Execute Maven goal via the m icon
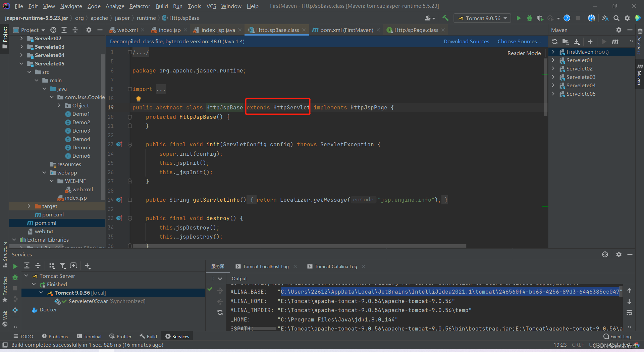The image size is (644, 352). point(615,42)
